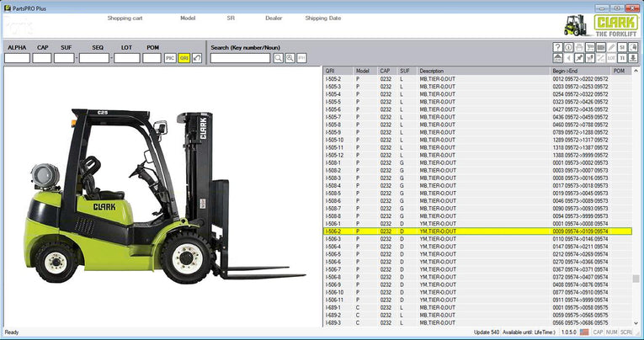Click the home icon in toolbar

point(558,58)
